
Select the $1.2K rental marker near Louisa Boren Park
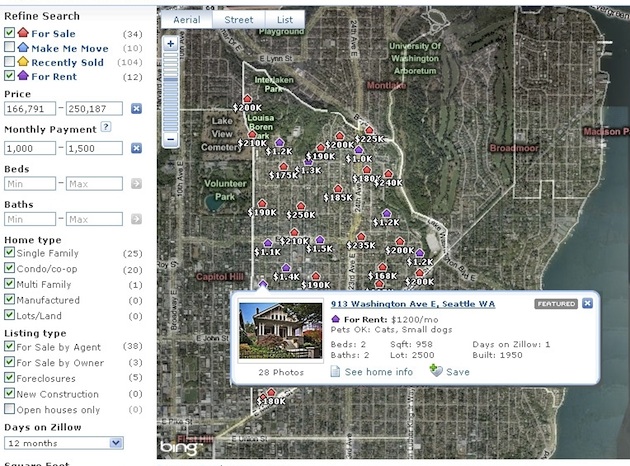(x=279, y=142)
